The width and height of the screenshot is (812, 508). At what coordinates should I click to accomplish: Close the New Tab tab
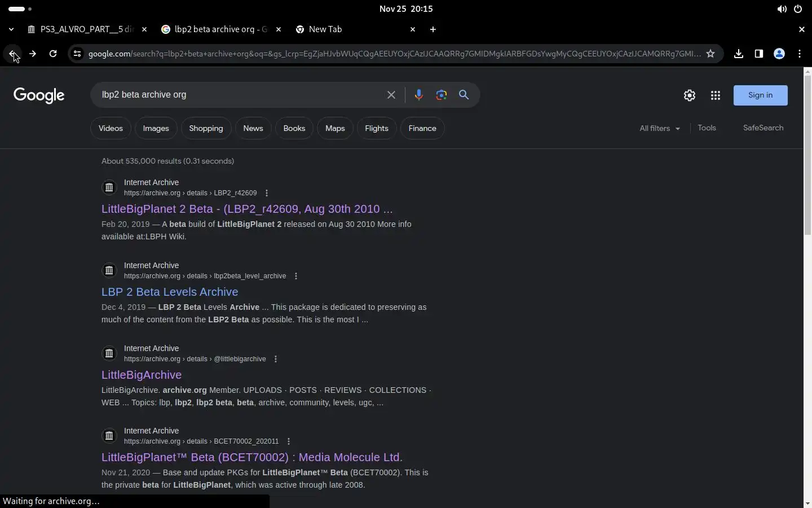pos(413,29)
